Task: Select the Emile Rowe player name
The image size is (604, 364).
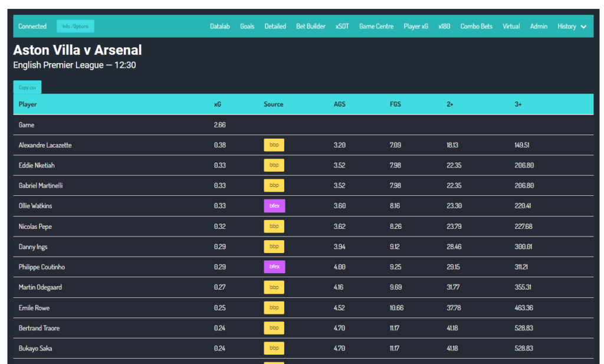Action: pyautogui.click(x=34, y=308)
